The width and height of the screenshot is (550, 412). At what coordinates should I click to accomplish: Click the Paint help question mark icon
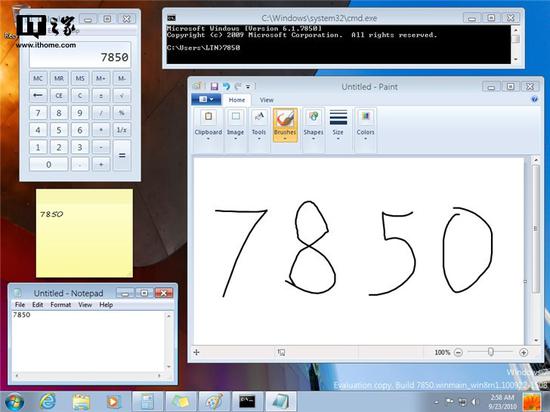535,100
